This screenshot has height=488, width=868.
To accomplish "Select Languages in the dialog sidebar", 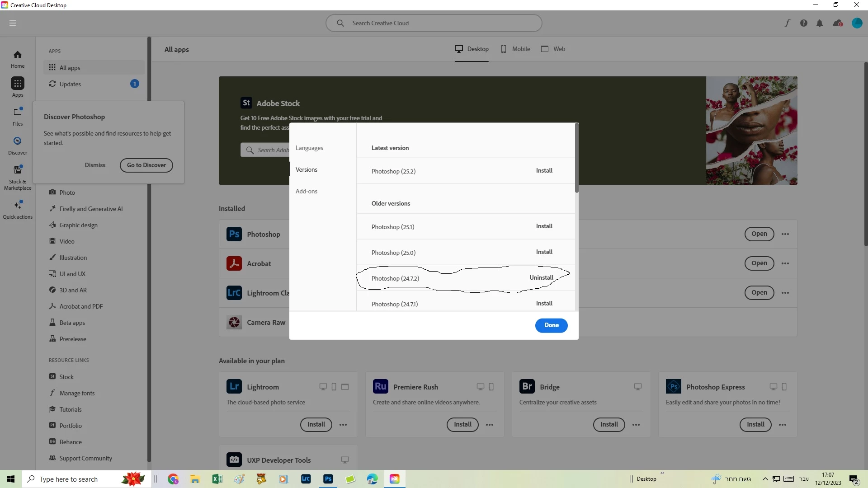I will pos(309,148).
